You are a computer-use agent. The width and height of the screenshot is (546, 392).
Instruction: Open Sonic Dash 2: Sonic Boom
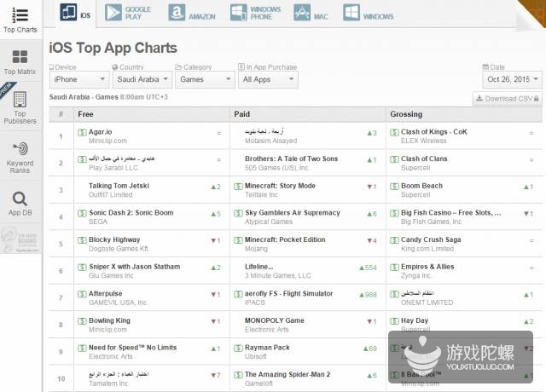coord(131,213)
